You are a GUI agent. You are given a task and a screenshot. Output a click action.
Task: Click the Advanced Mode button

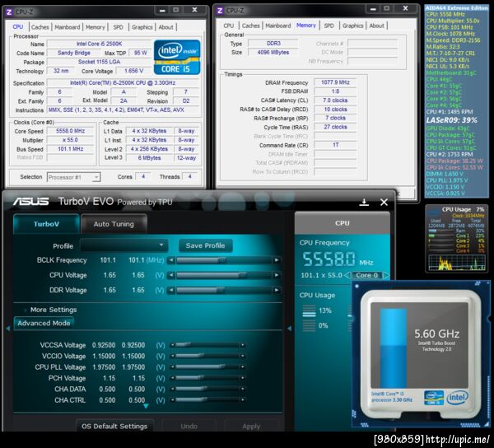[44, 323]
